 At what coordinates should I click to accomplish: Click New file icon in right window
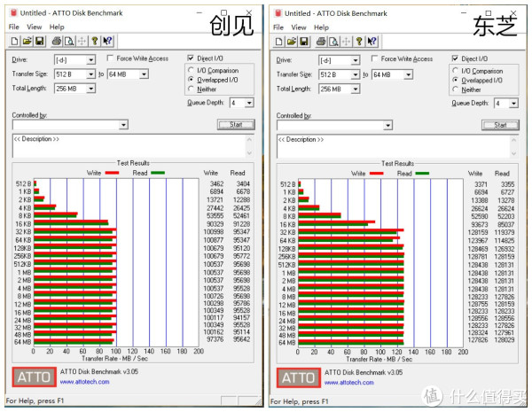point(279,42)
